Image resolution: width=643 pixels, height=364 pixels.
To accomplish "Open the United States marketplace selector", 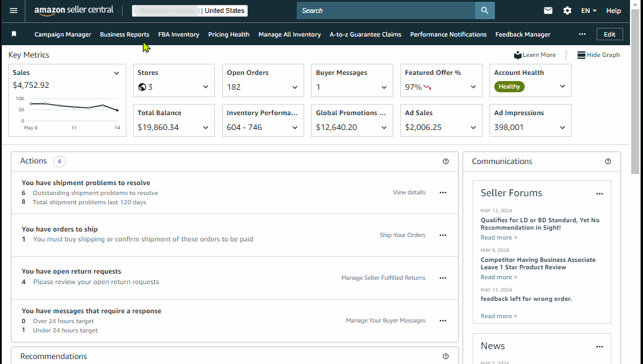I will [190, 11].
